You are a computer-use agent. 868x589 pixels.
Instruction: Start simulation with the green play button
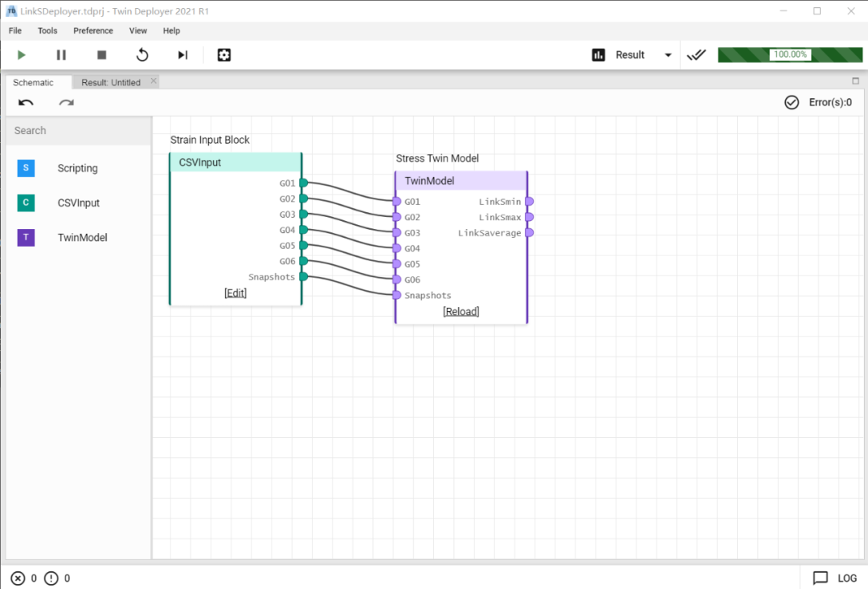click(x=21, y=55)
